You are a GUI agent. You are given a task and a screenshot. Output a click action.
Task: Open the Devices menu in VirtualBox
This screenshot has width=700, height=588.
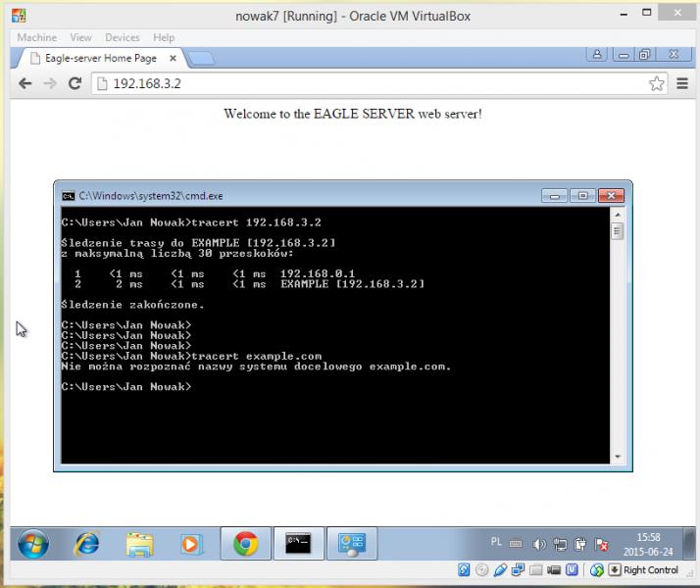click(123, 37)
